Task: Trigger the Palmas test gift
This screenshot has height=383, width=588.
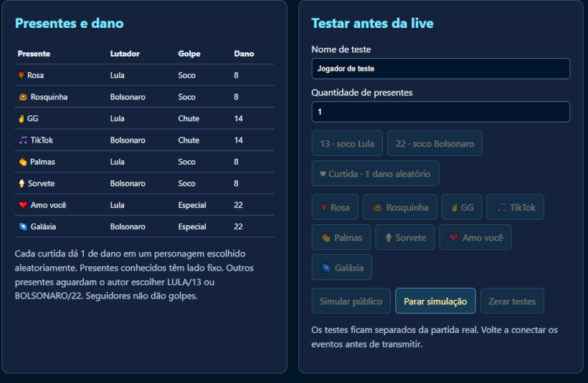Action: point(341,237)
